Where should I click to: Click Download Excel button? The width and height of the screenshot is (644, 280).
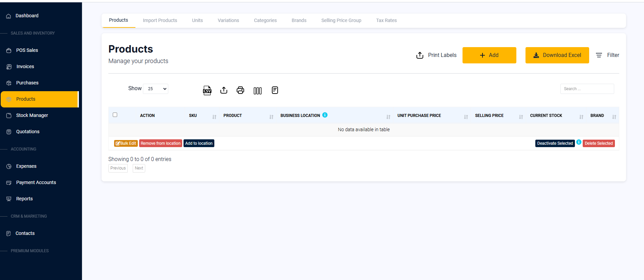557,55
